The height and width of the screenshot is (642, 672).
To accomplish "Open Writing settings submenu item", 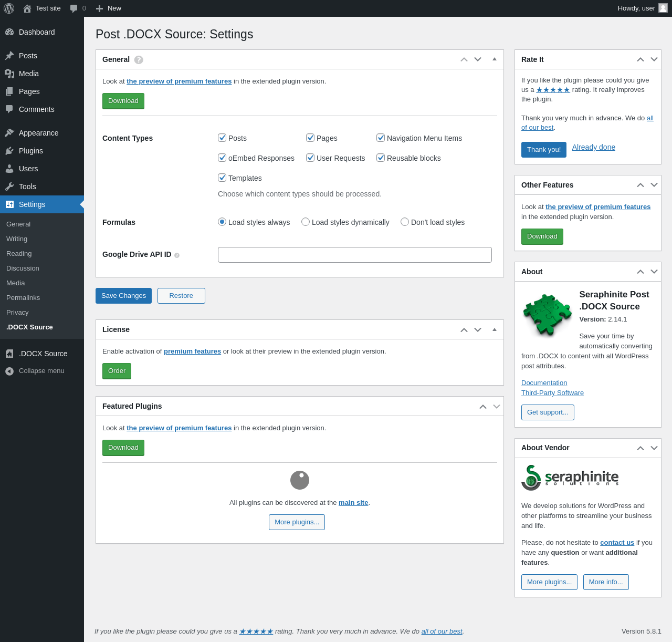I will pyautogui.click(x=17, y=239).
